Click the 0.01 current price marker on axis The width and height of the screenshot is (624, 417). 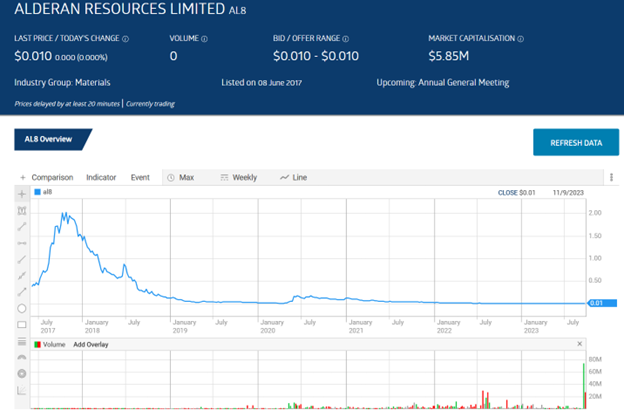602,303
